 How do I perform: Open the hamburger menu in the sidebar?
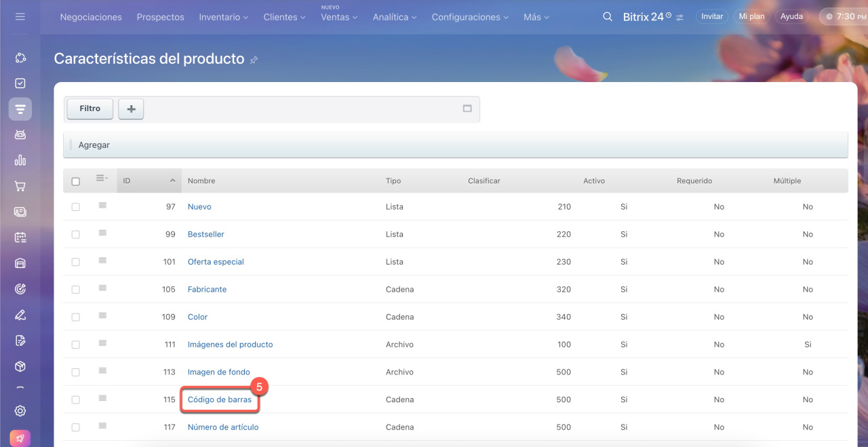pos(20,16)
